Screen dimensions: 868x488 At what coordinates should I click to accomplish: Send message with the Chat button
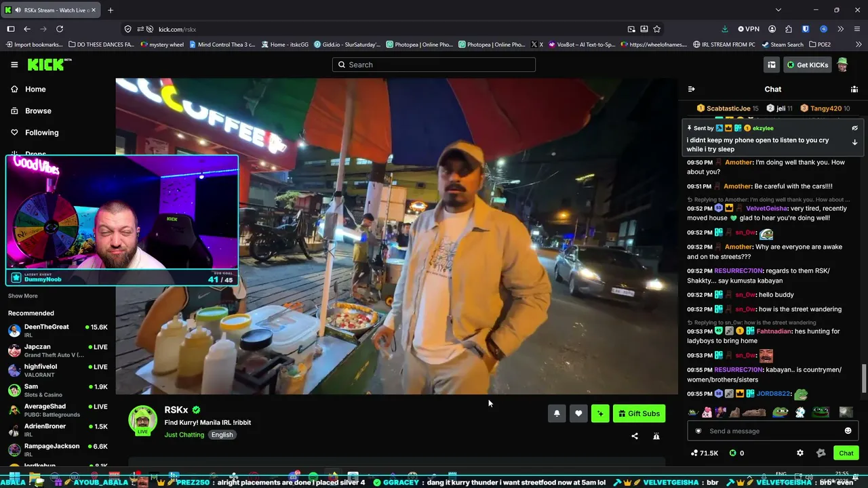point(846,453)
